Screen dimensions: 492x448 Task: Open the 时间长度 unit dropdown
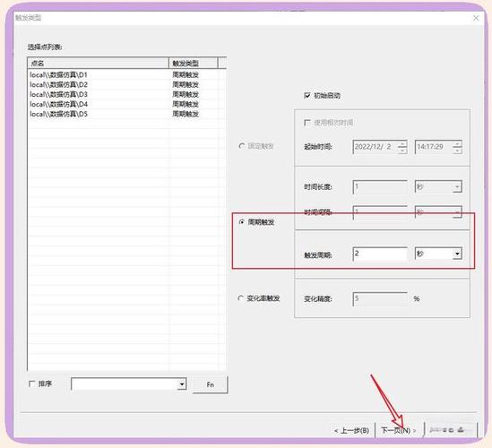point(457,187)
